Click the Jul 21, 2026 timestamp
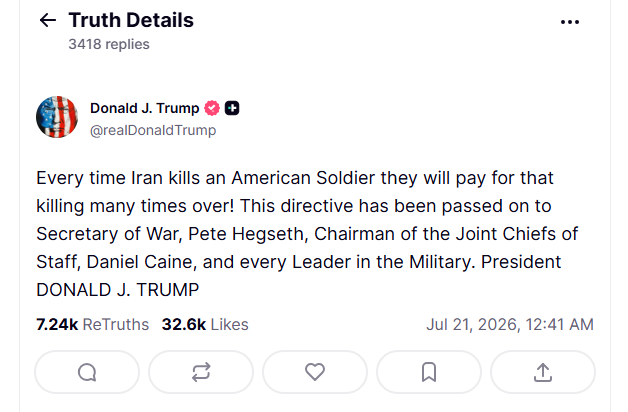 pos(510,324)
